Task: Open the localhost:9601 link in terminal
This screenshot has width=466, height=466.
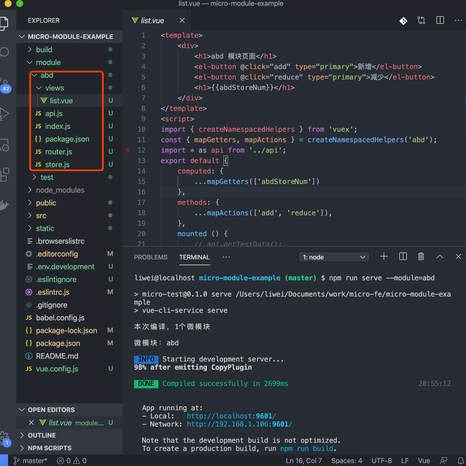Action: click(x=231, y=416)
